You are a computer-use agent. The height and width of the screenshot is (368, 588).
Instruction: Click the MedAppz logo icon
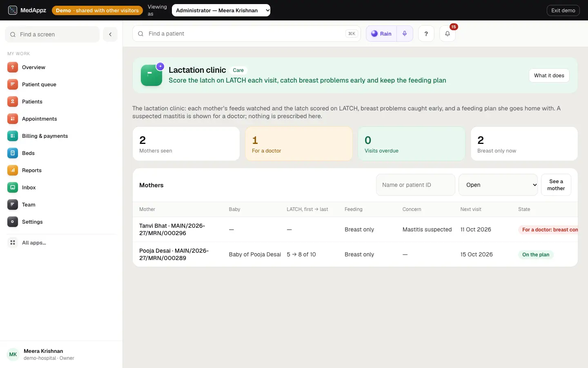pyautogui.click(x=13, y=10)
